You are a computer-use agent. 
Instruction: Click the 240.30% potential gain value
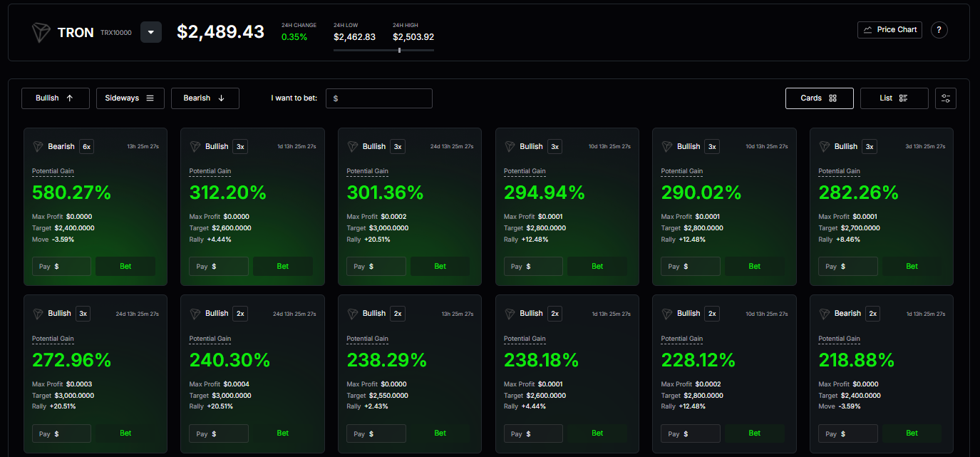pyautogui.click(x=229, y=360)
